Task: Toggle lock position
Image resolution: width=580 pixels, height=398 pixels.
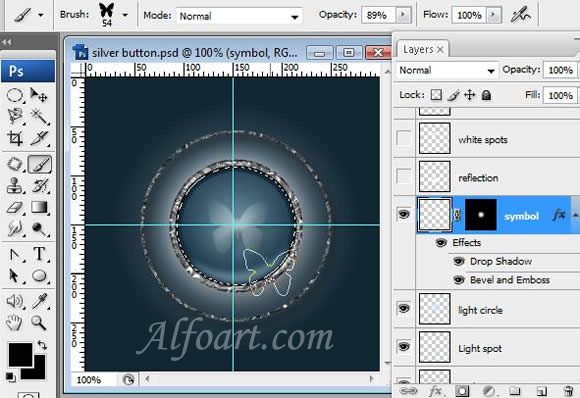Action: (x=470, y=95)
